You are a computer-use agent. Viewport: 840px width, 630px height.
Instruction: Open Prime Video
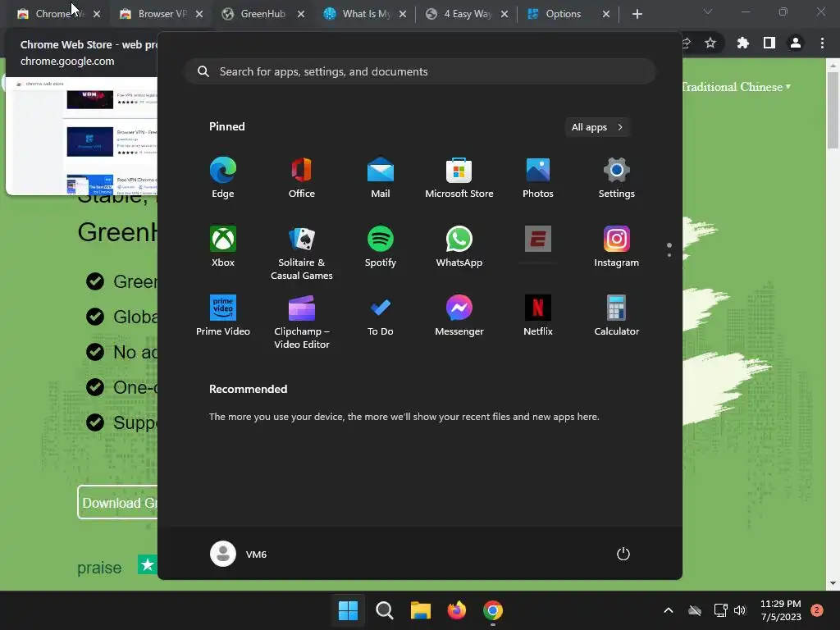tap(223, 316)
